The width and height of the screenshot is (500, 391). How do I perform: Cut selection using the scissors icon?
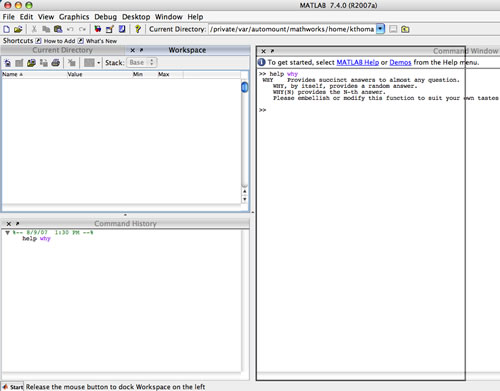click(34, 29)
